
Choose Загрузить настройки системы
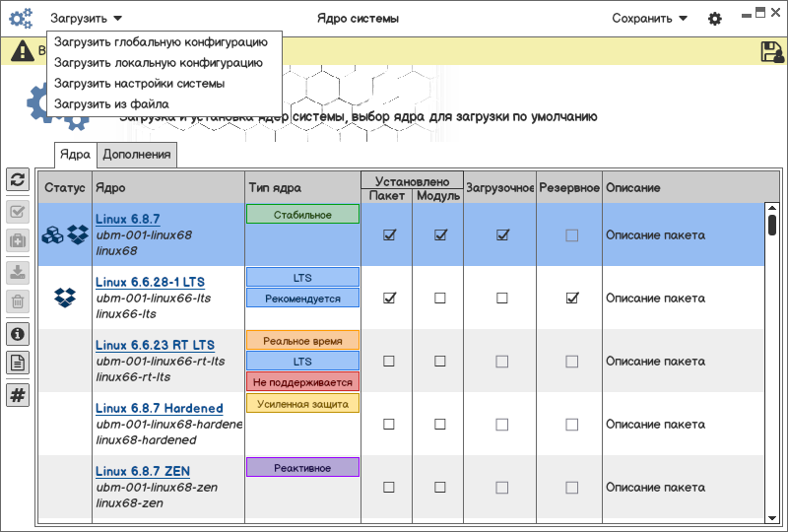tap(139, 84)
